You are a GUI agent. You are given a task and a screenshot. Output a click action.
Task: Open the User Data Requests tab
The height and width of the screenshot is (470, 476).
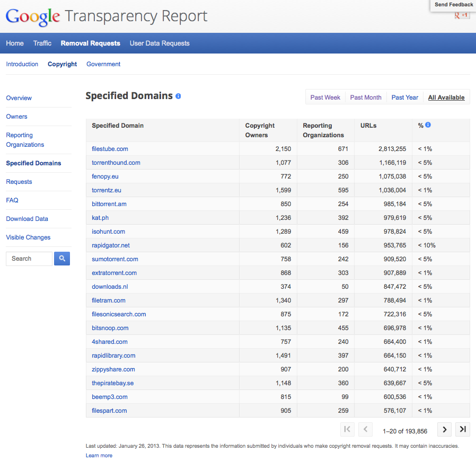160,43
